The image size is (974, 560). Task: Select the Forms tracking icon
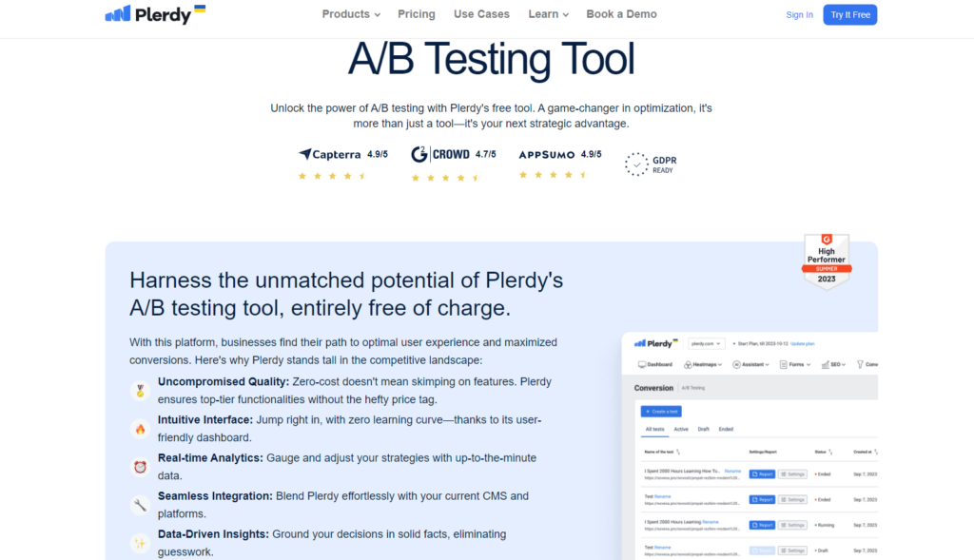783,364
